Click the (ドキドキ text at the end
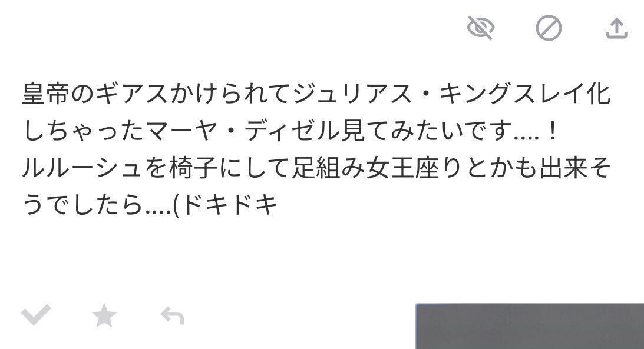Screen dimensions: 644x349 [226, 205]
